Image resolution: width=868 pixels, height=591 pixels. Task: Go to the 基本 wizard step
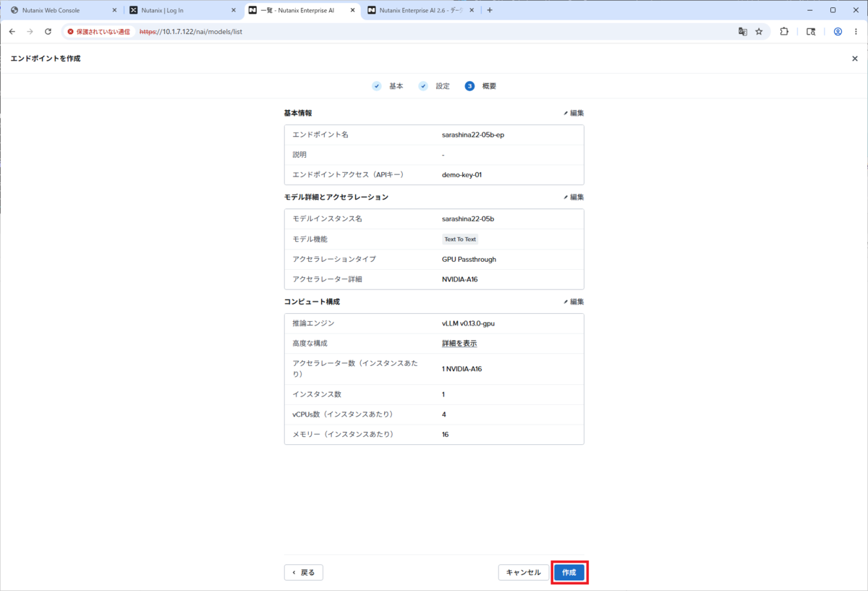388,86
